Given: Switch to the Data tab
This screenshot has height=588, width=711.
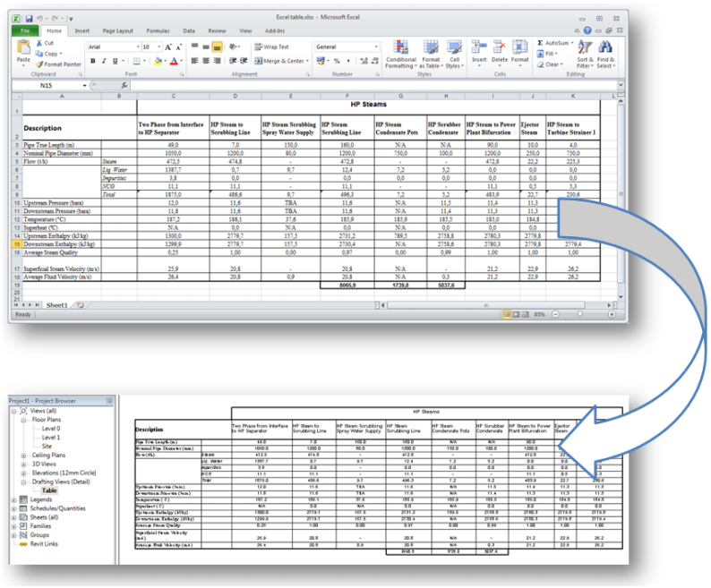Looking at the screenshot, I should click(x=189, y=30).
